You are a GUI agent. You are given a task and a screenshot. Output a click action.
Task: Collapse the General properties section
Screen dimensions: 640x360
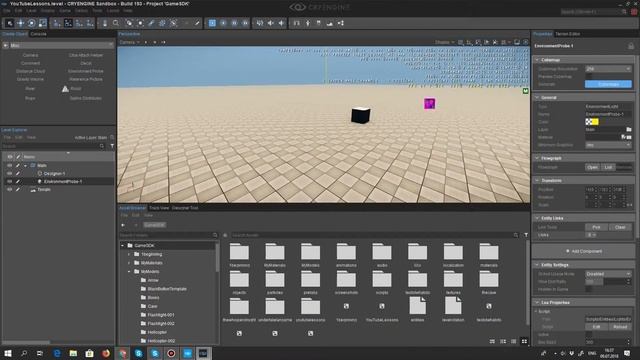537,98
